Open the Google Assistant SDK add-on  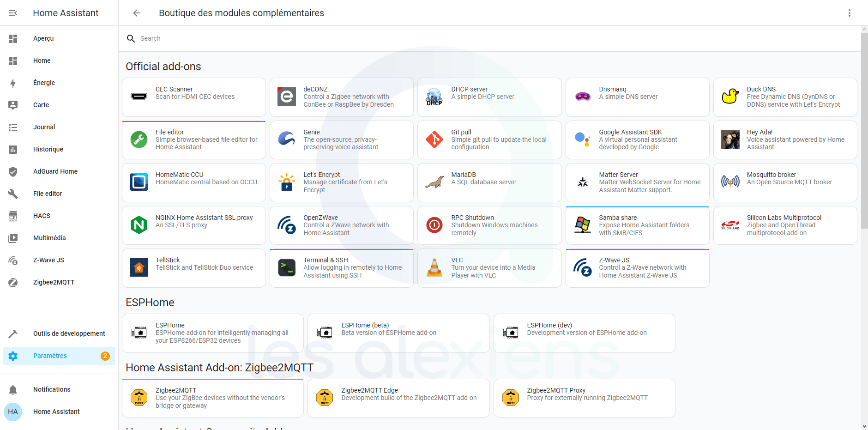click(x=637, y=140)
